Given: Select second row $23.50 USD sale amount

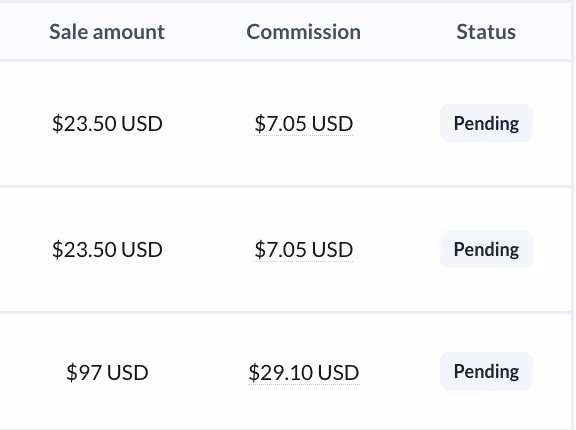Looking at the screenshot, I should 107,250.
